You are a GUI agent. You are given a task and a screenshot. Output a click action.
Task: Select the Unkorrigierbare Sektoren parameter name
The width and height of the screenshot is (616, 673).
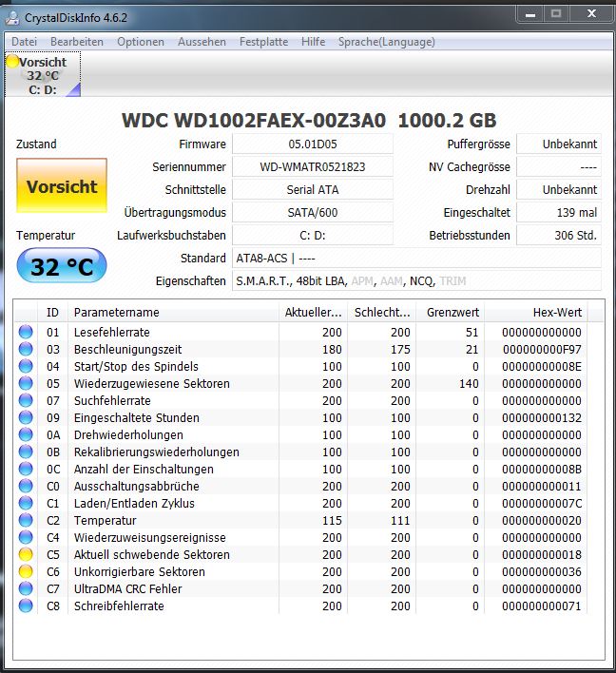coord(139,571)
